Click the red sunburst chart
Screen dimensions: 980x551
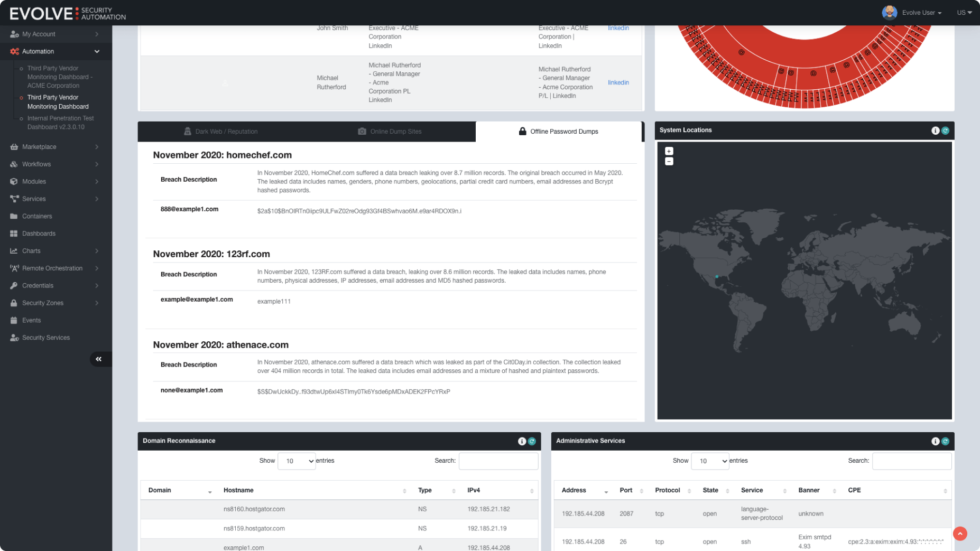[805, 66]
